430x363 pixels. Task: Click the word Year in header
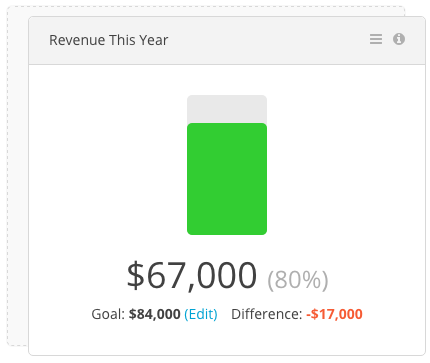[154, 40]
